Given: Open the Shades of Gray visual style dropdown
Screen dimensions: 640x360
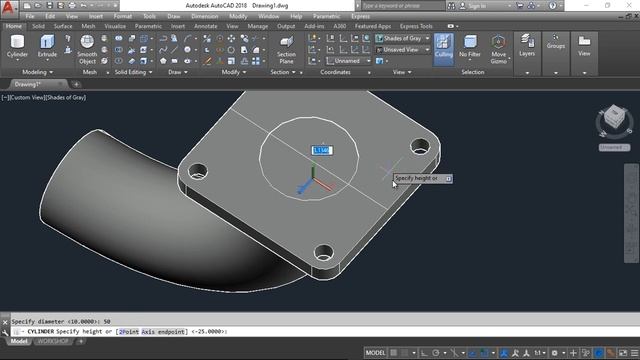Looking at the screenshot, I should coord(402,38).
